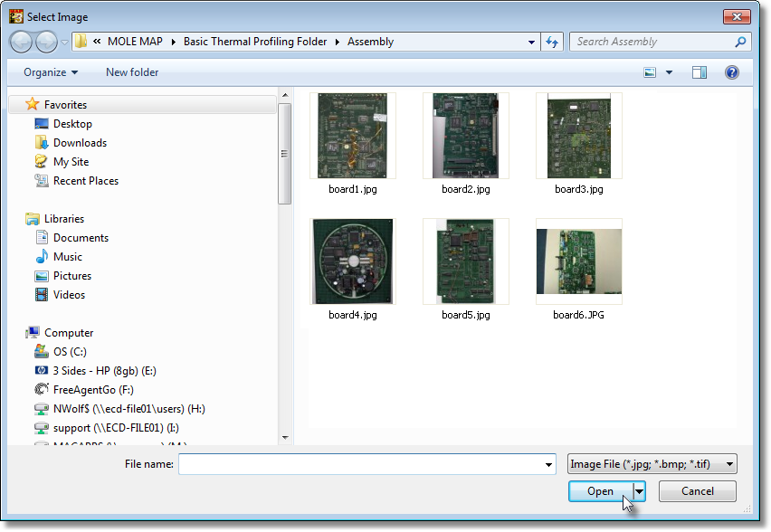
Task: Open the Documents library
Action: click(81, 238)
